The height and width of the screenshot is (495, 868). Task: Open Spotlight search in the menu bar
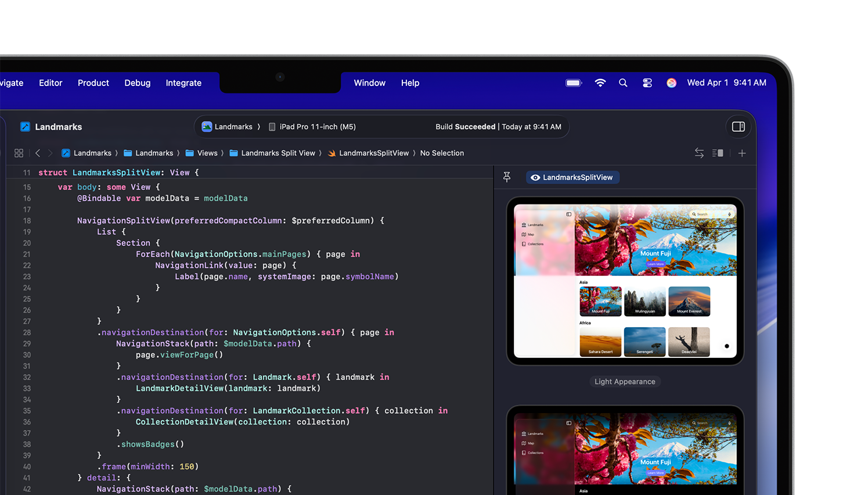pyautogui.click(x=623, y=83)
